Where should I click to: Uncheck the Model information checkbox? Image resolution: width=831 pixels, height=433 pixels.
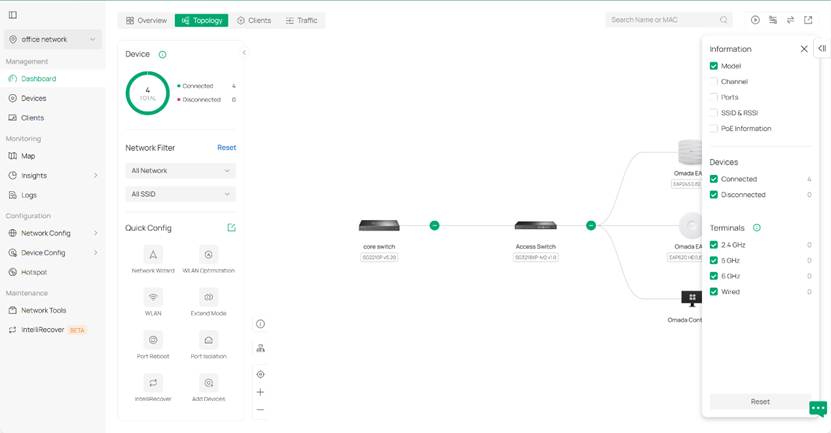click(x=714, y=66)
